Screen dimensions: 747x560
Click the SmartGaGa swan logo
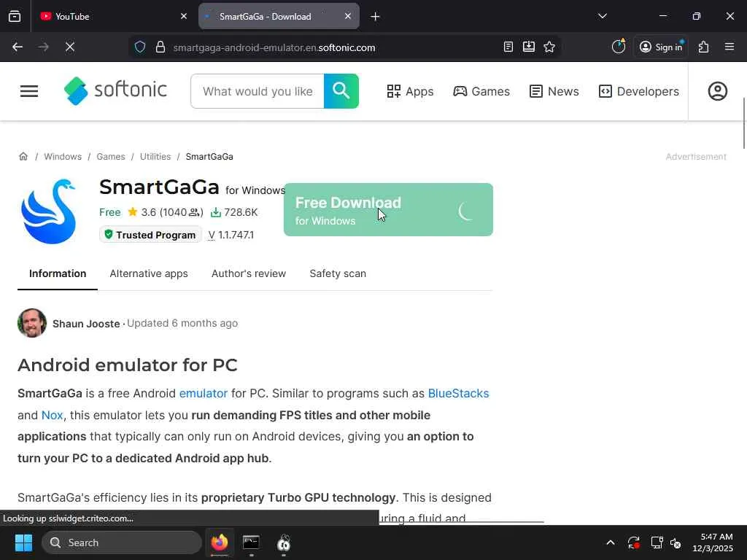click(x=49, y=211)
